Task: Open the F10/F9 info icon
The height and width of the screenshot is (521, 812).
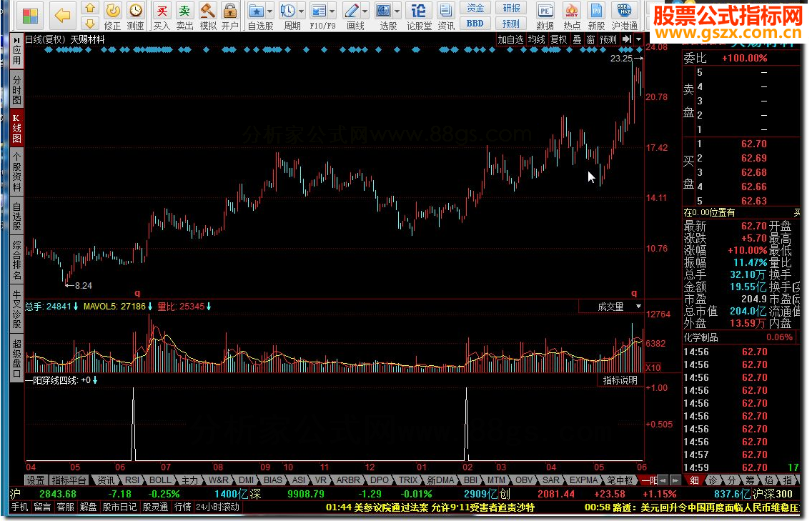Action: [x=319, y=11]
